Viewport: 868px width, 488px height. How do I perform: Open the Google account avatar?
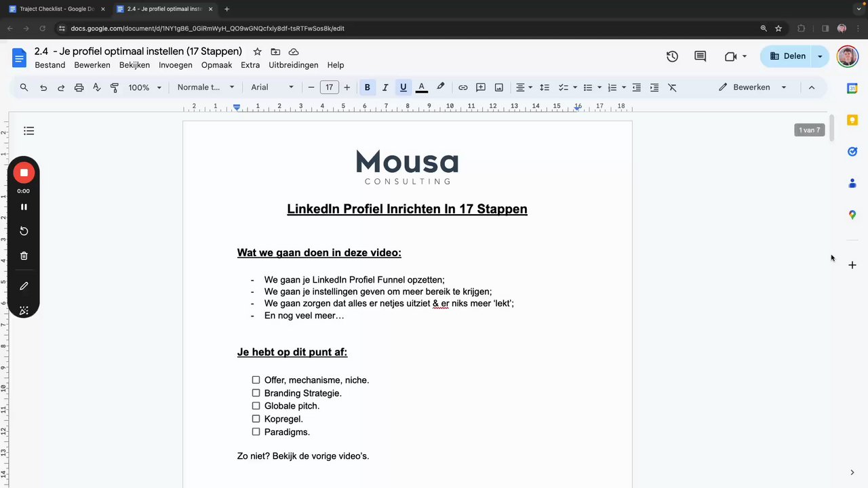848,56
